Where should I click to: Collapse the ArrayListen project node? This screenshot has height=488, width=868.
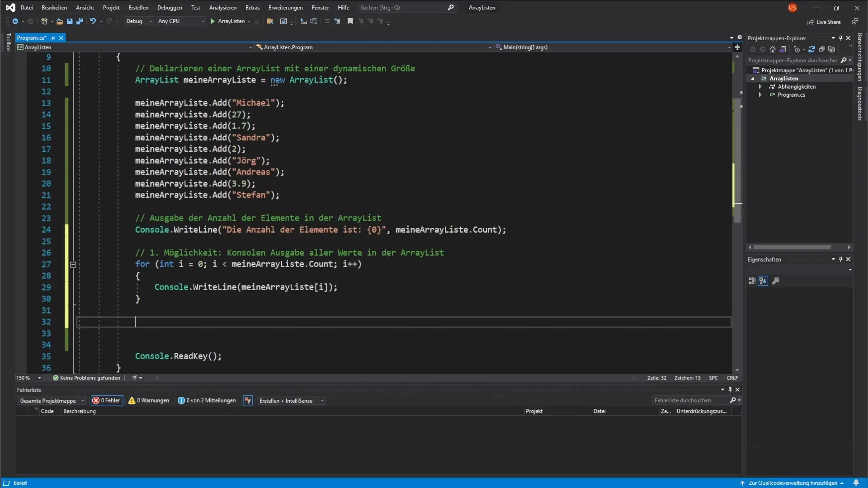coord(753,79)
